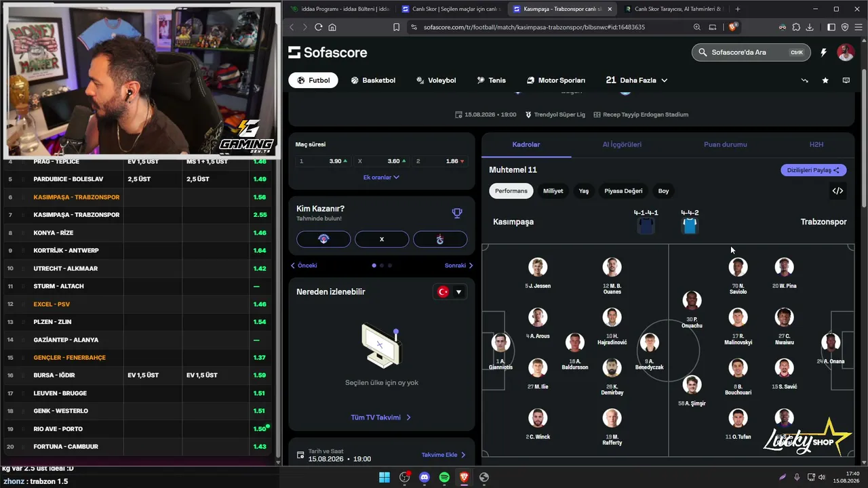
Task: Open the country flag dropdown in Nereden izlenebilir
Action: [450, 292]
